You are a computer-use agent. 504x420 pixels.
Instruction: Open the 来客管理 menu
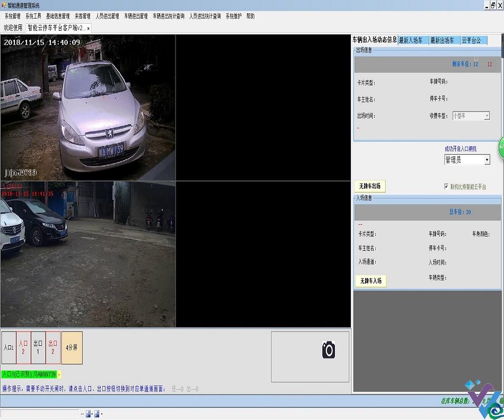pos(83,16)
